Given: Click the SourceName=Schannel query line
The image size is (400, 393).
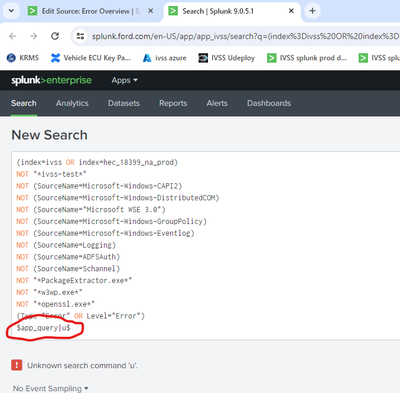Looking at the screenshot, I should (68, 269).
